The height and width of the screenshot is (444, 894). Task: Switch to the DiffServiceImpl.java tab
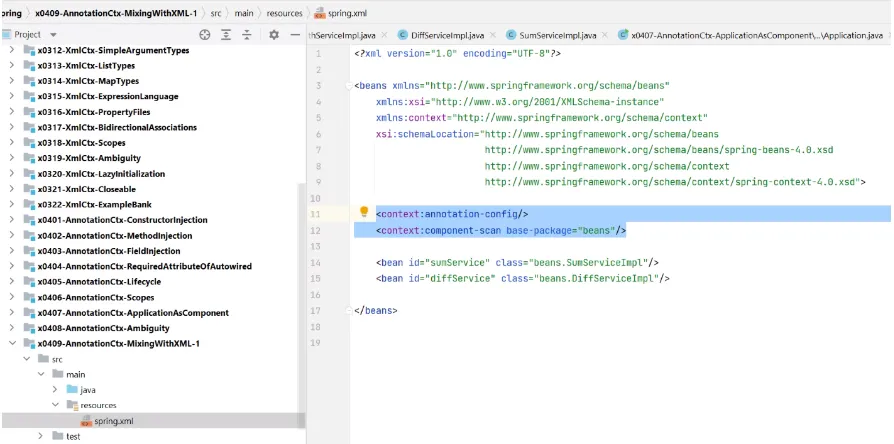pos(447,35)
